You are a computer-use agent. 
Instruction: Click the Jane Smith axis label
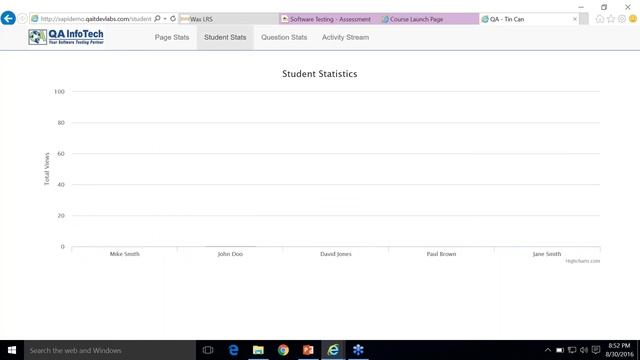tap(547, 254)
